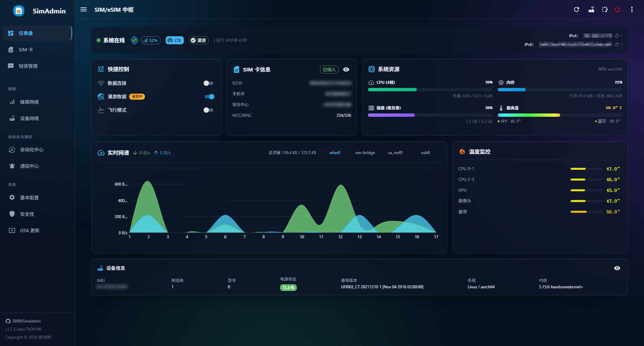Toggle the 飞行模式 switch
Screen dimensions: 644x346
pyautogui.click(x=208, y=110)
